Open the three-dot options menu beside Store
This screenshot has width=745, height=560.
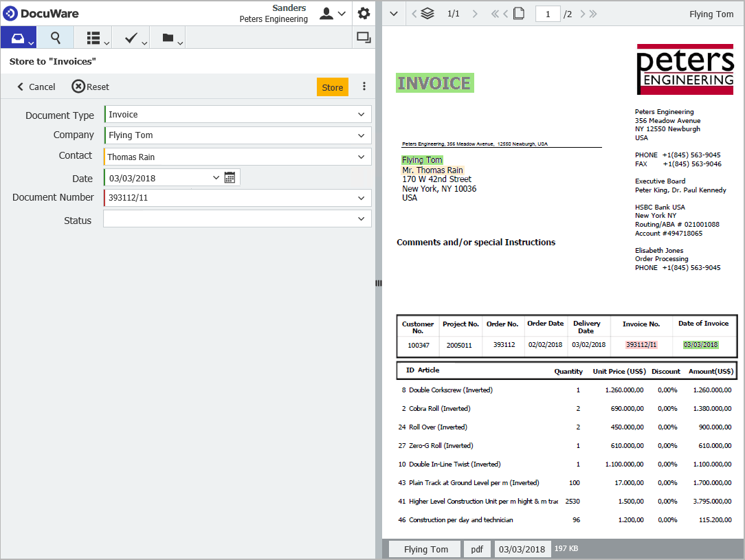[x=364, y=87]
